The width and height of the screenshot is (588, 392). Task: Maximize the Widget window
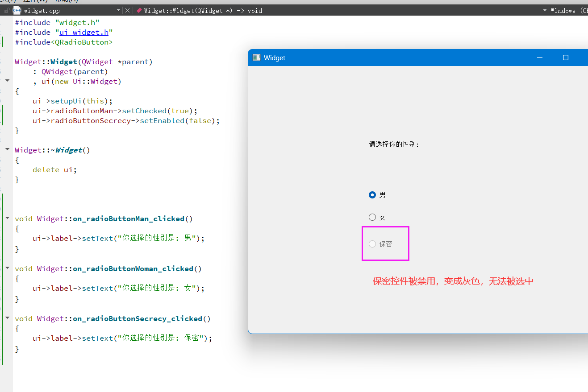tap(566, 58)
